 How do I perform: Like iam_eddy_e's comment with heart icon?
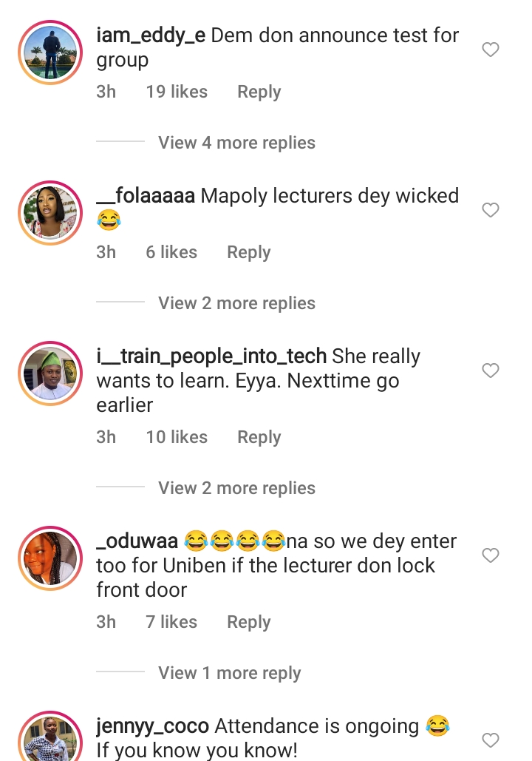[491, 50]
